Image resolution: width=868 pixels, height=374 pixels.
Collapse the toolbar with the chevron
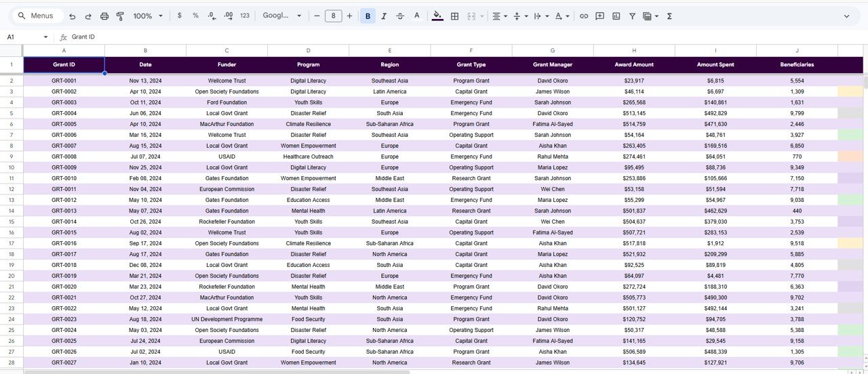coord(846,16)
